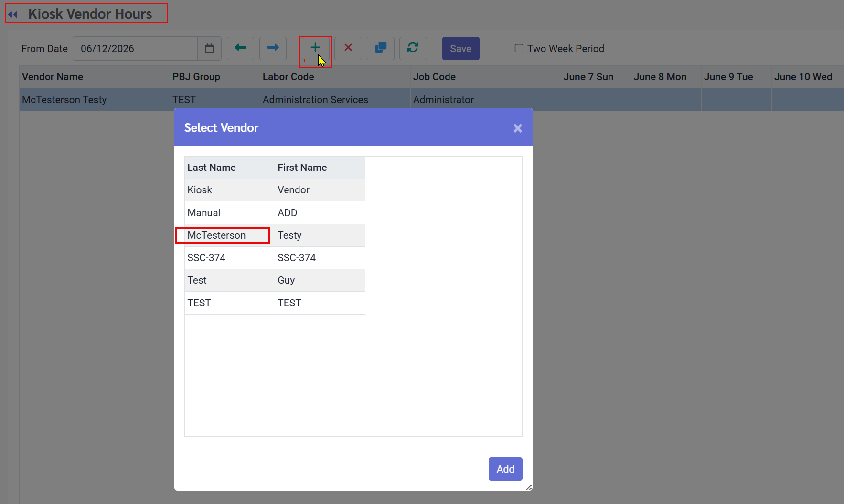Click the Testy first name cell
Viewport: 844px width, 504px height.
(x=320, y=235)
